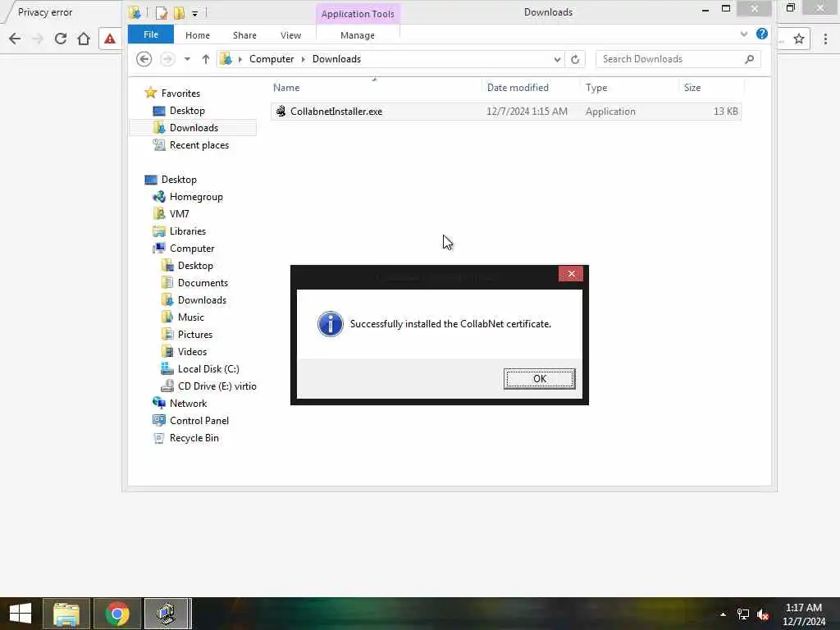Sort files by Date modified column
Image resolution: width=840 pixels, height=630 pixels.
click(x=518, y=87)
